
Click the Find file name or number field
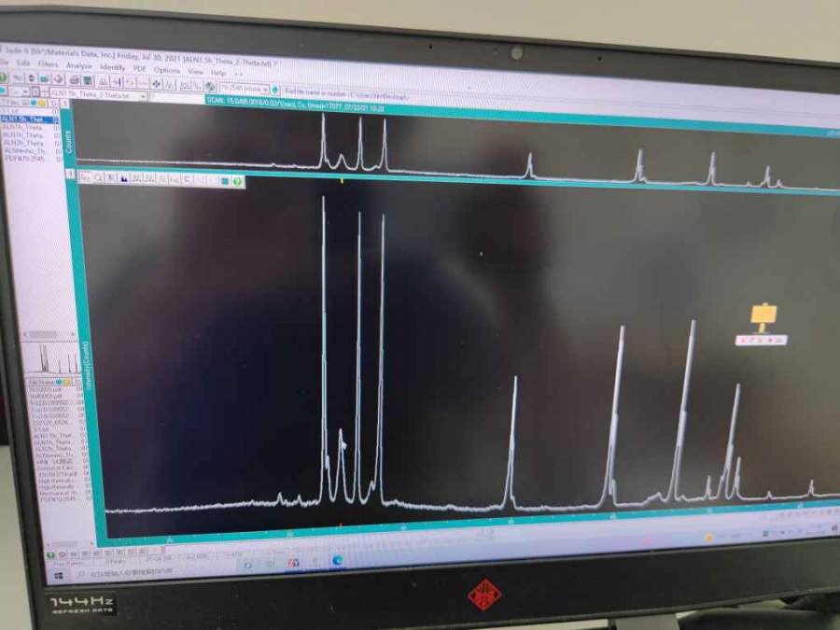click(x=345, y=93)
